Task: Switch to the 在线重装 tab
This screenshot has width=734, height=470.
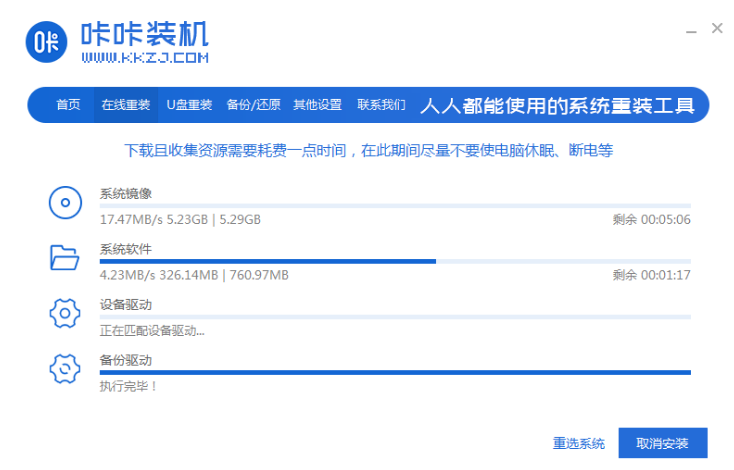Action: click(x=125, y=105)
